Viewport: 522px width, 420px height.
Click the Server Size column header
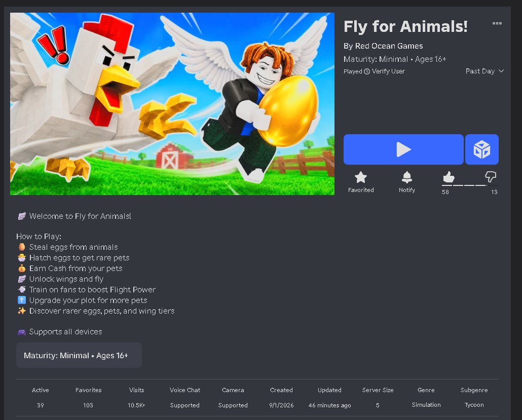click(x=378, y=390)
